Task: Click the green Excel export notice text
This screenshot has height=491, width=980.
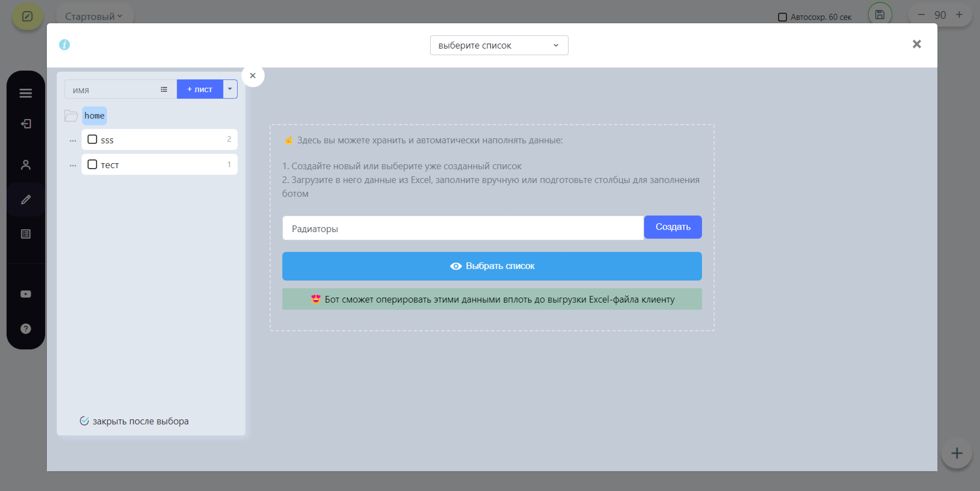Action: (492, 299)
